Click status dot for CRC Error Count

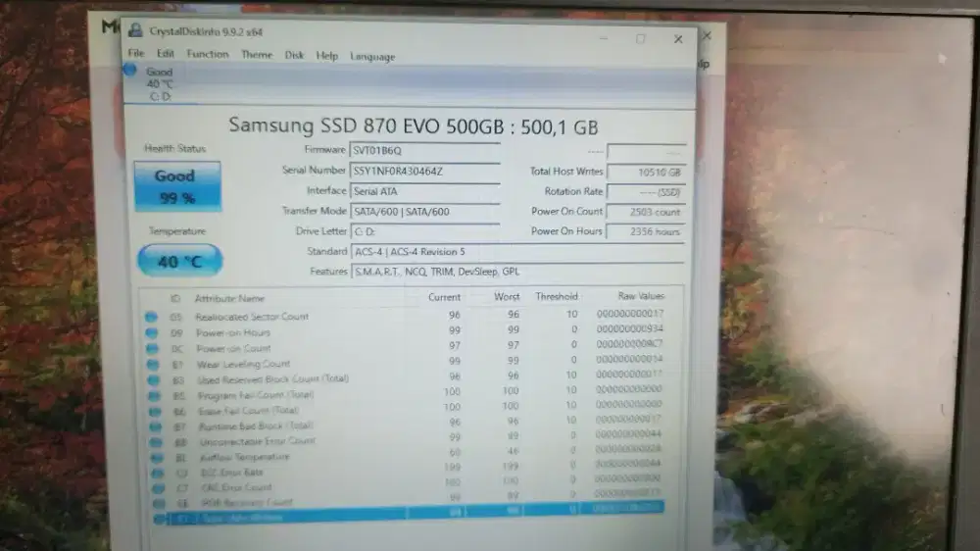click(158, 488)
